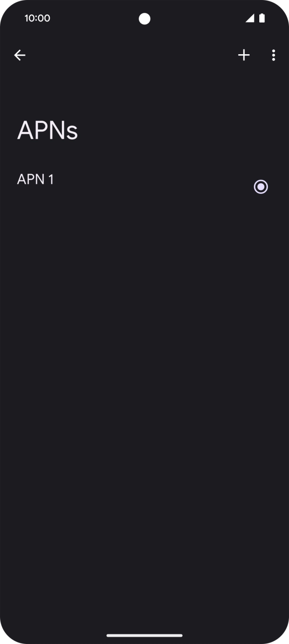Select the APN 1 radio button

(x=261, y=187)
